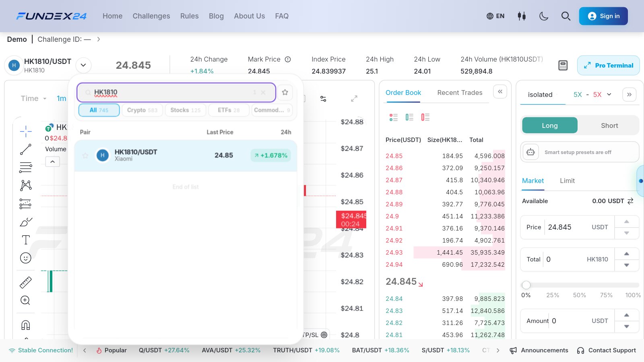Toggle smart setup presets robot button

click(x=531, y=152)
